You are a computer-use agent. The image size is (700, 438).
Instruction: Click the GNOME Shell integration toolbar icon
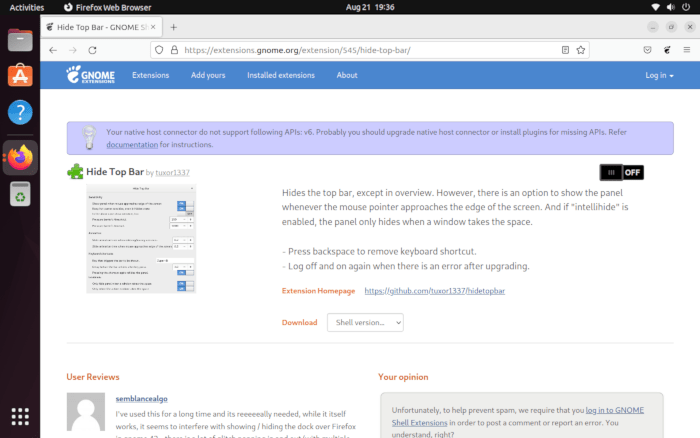[667, 50]
